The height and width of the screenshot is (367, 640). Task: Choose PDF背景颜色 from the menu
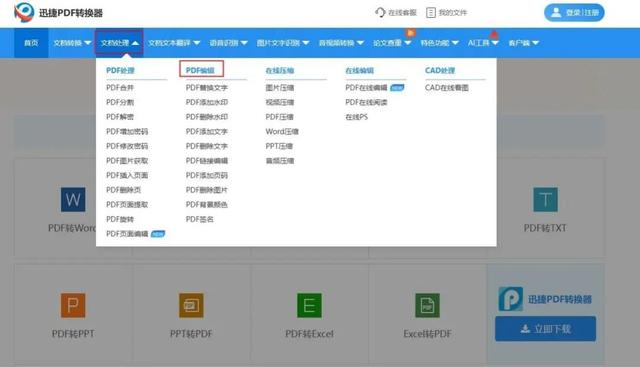[x=207, y=205]
